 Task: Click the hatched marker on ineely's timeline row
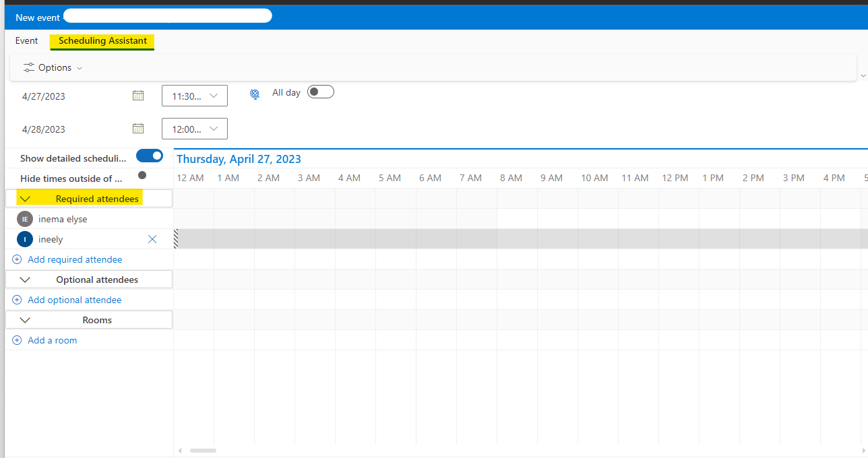[x=176, y=239]
